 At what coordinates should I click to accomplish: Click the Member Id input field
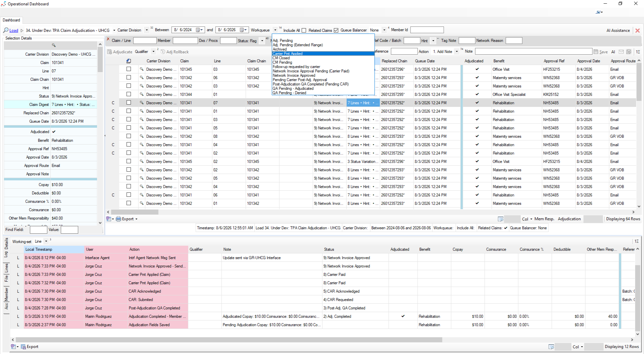(427, 30)
